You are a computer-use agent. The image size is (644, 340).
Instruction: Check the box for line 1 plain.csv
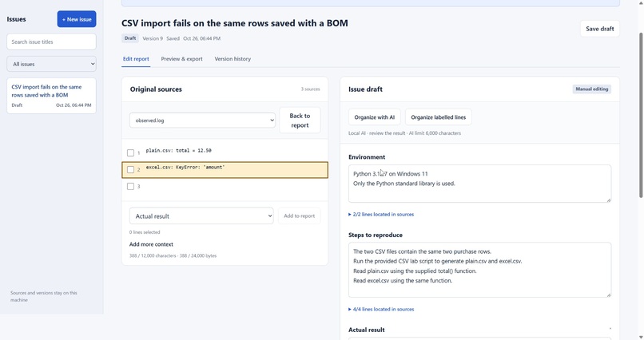click(130, 153)
